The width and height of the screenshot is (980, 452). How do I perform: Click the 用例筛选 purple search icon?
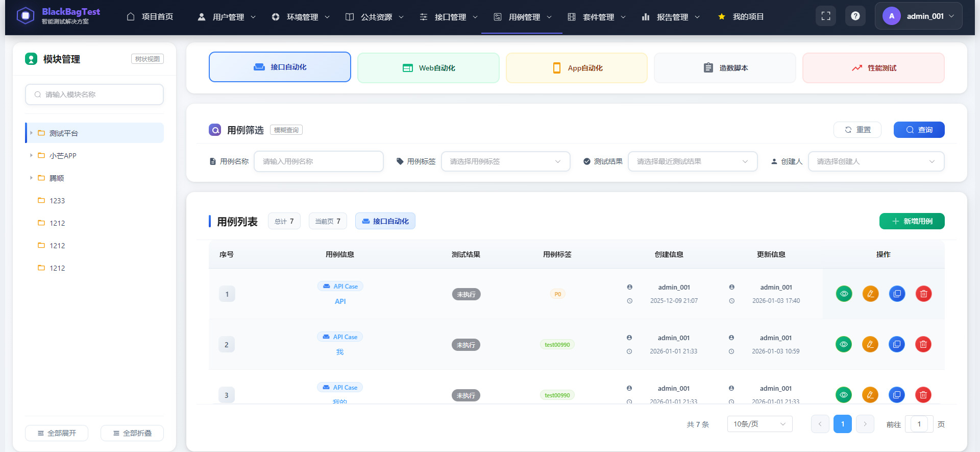click(215, 130)
